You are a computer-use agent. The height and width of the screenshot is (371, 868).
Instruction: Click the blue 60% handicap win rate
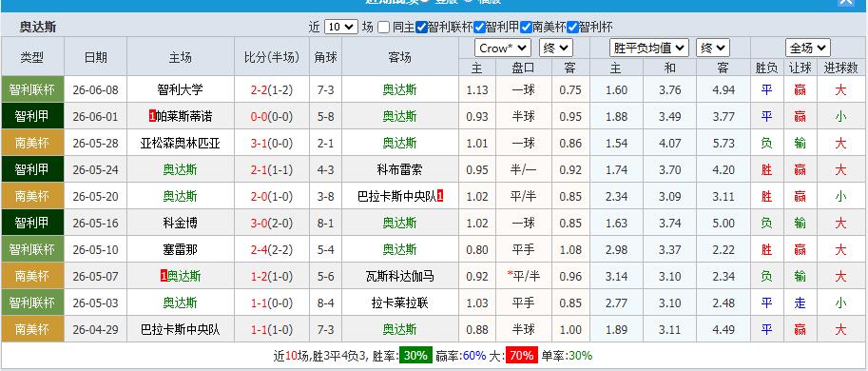point(473,356)
